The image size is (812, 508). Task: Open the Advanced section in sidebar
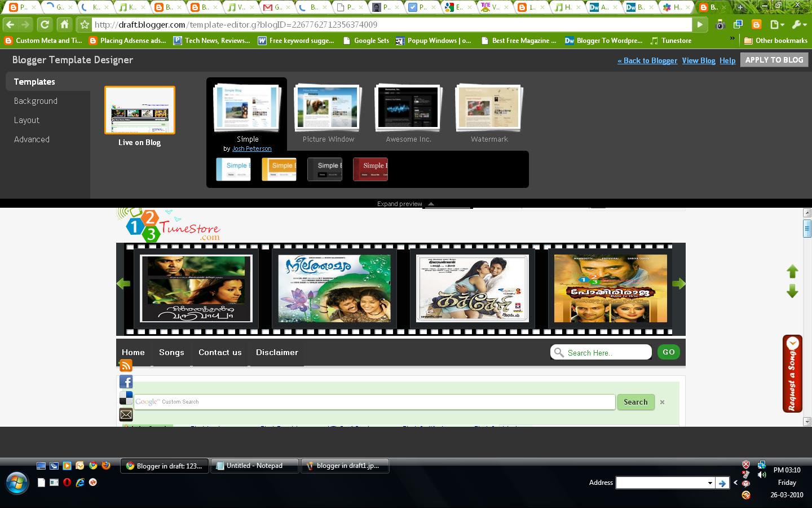point(32,139)
